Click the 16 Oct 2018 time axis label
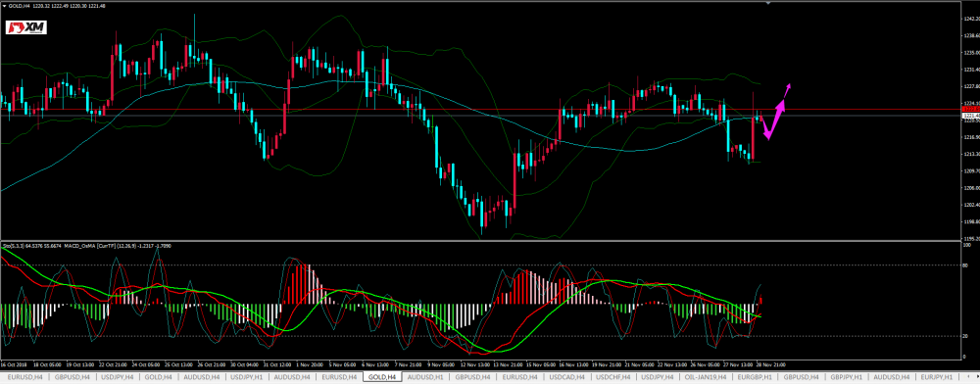The height and width of the screenshot is (384, 980). click(15, 363)
